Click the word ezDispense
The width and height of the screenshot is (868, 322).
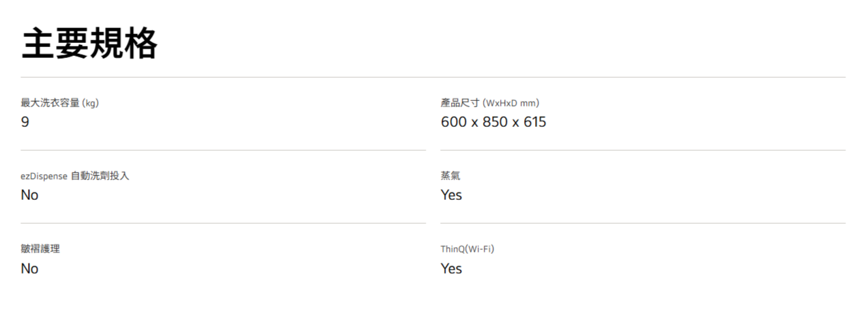tap(44, 176)
